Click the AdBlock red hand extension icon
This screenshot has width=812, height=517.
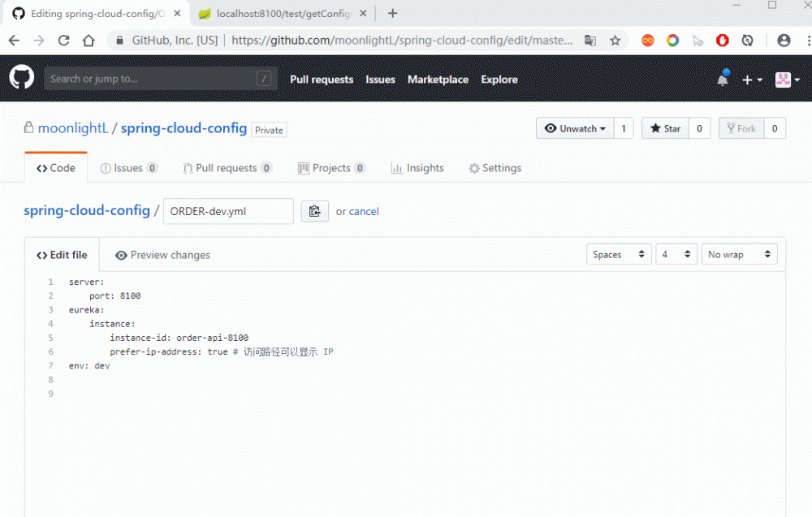tap(723, 40)
